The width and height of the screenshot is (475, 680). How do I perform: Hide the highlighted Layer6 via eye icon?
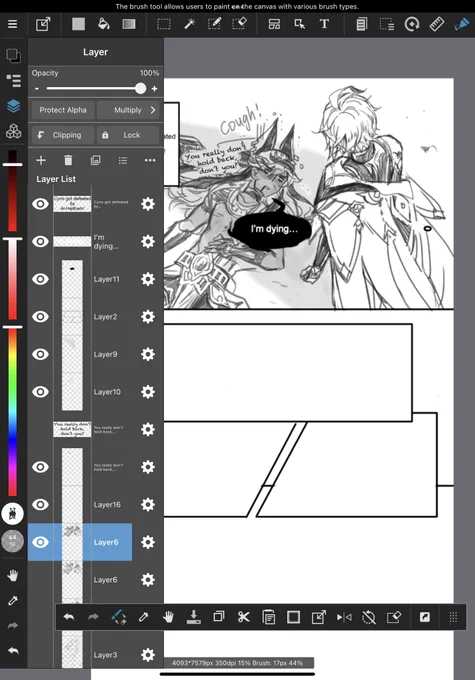40,542
